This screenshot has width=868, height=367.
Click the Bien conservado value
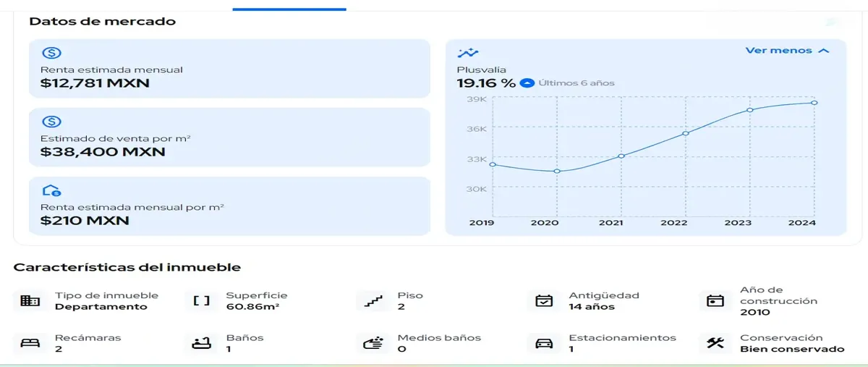pyautogui.click(x=792, y=349)
